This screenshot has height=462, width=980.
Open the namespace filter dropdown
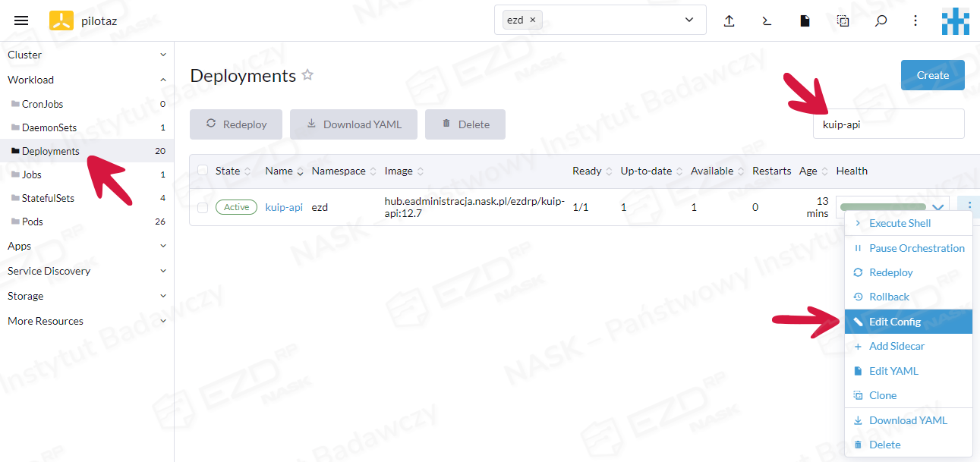coord(689,20)
